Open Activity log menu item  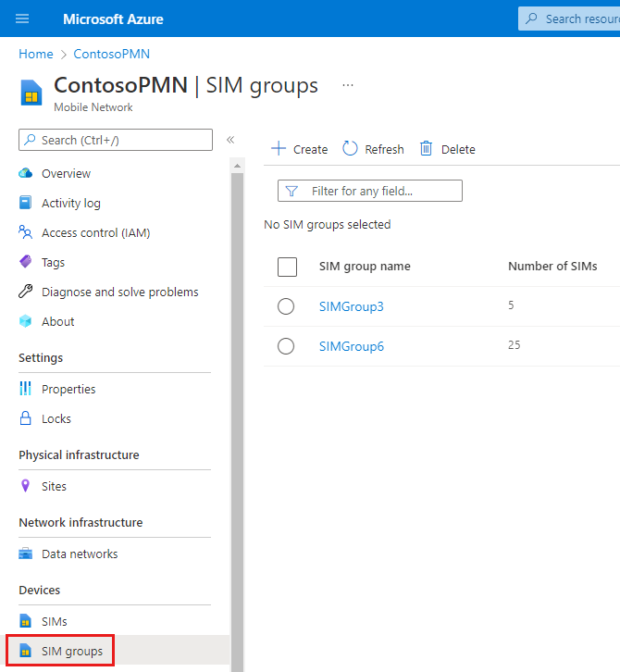pos(71,203)
